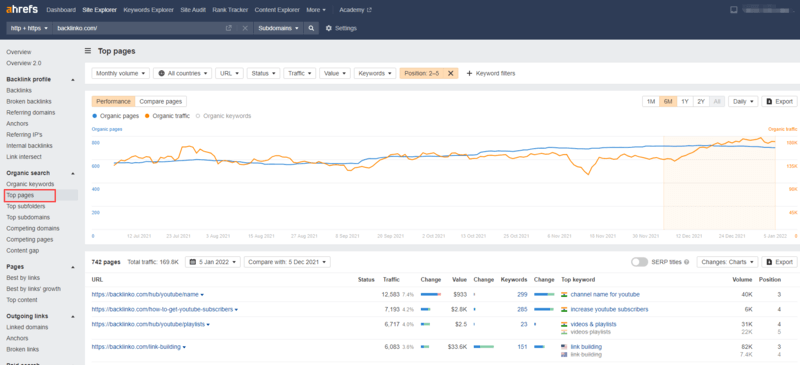Open Content gap in sidebar
800x365 pixels.
(21, 251)
